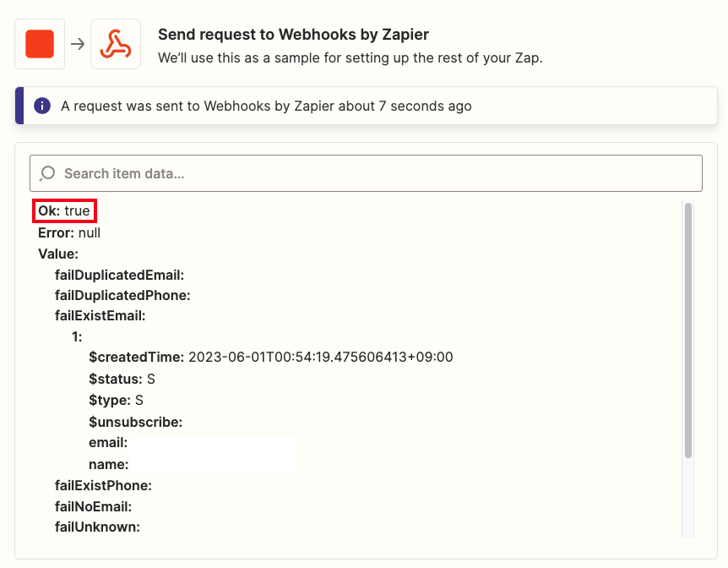The height and width of the screenshot is (568, 728).
Task: Click the failUnknown entry
Action: pos(97,527)
